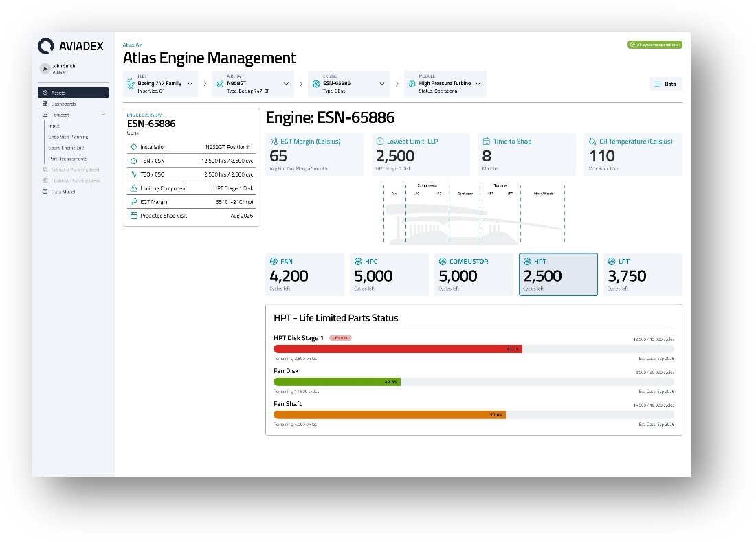Click the Data button
Image resolution: width=756 pixels, height=542 pixels.
pos(665,84)
